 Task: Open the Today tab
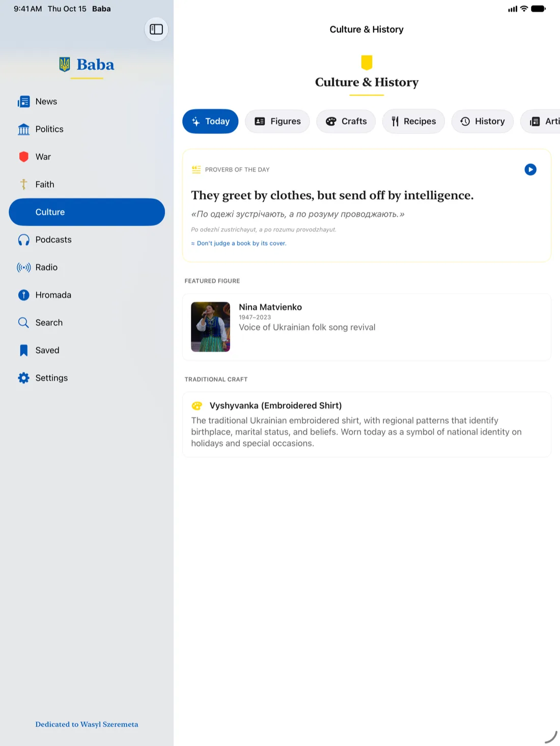click(210, 121)
